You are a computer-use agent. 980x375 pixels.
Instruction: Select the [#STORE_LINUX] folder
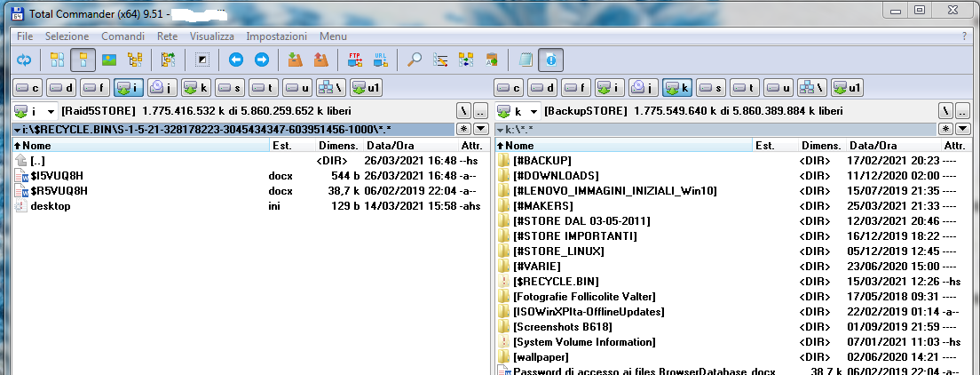(733, 251)
